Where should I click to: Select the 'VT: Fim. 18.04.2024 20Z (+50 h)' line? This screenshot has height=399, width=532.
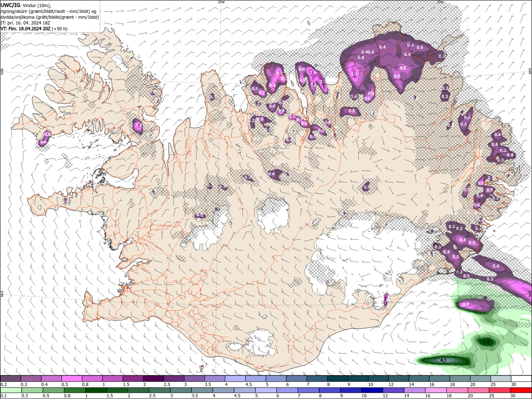34,29
